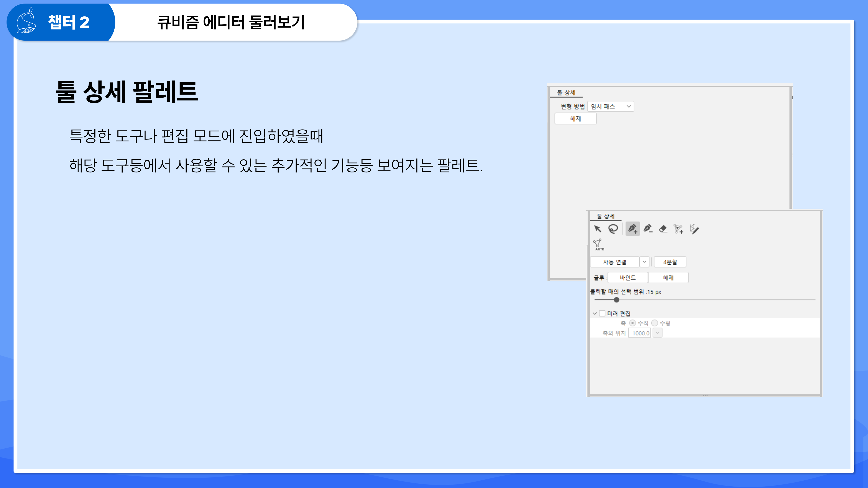Select the stroke mesh drawing tool
The image size is (868, 488).
[x=694, y=229]
